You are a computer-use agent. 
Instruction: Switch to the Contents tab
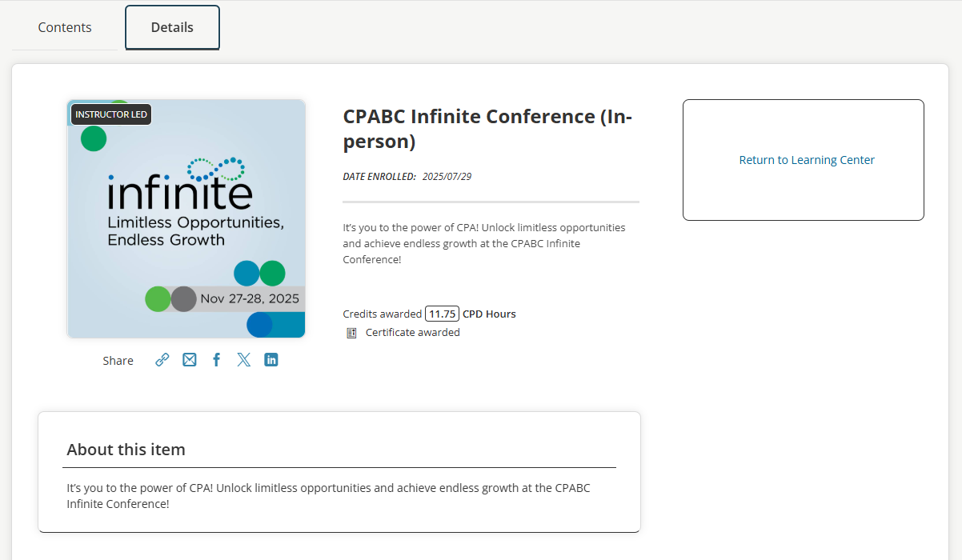click(65, 27)
